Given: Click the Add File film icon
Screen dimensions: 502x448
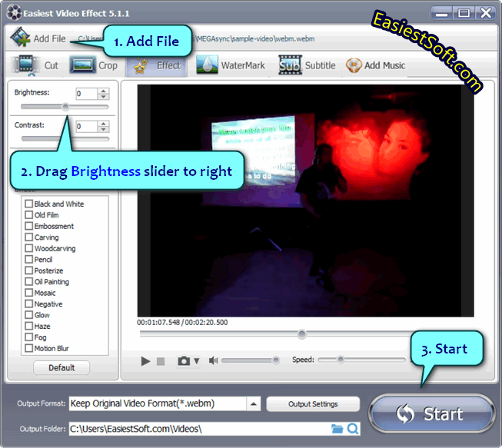Looking at the screenshot, I should 20,38.
